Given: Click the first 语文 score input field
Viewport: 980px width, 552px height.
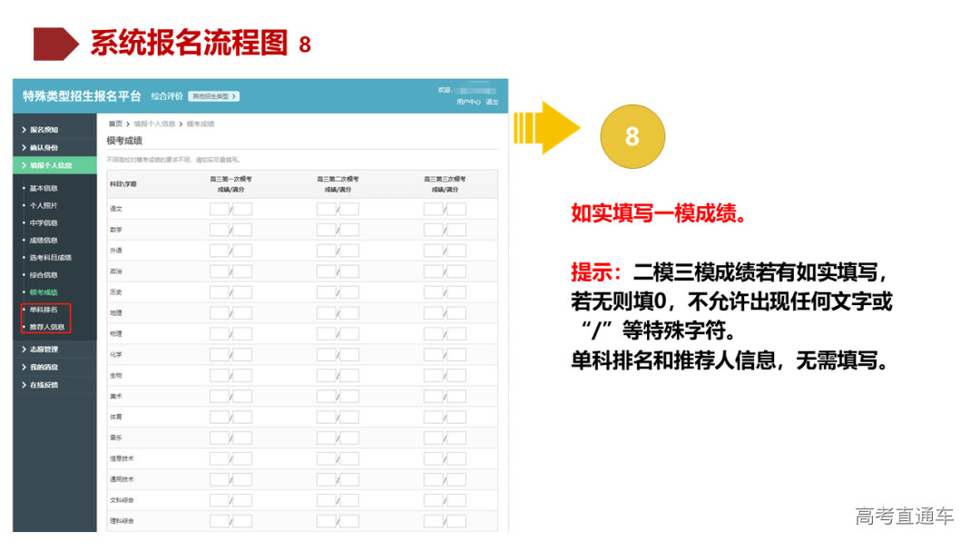Looking at the screenshot, I should tap(220, 210).
